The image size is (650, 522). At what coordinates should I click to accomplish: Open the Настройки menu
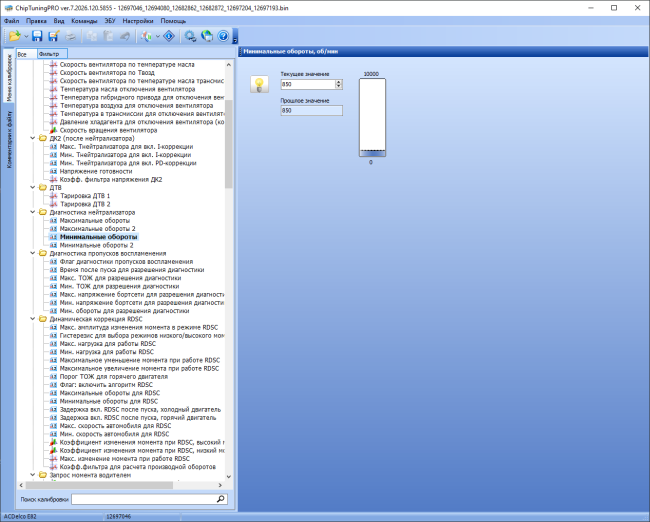(x=138, y=21)
